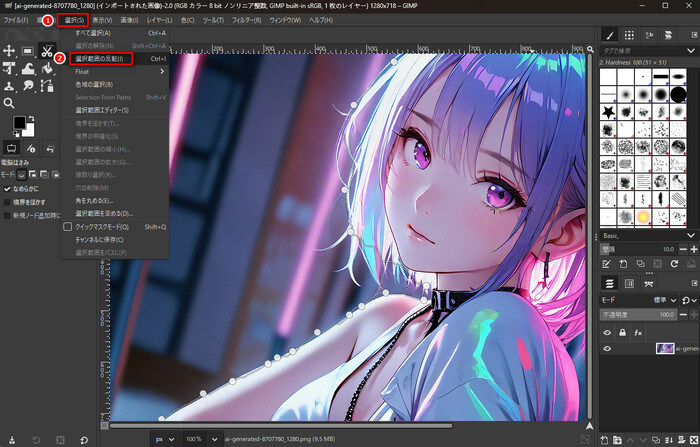The width and height of the screenshot is (700, 447).
Task: Open the 表示(V) View menu
Action: click(x=102, y=21)
